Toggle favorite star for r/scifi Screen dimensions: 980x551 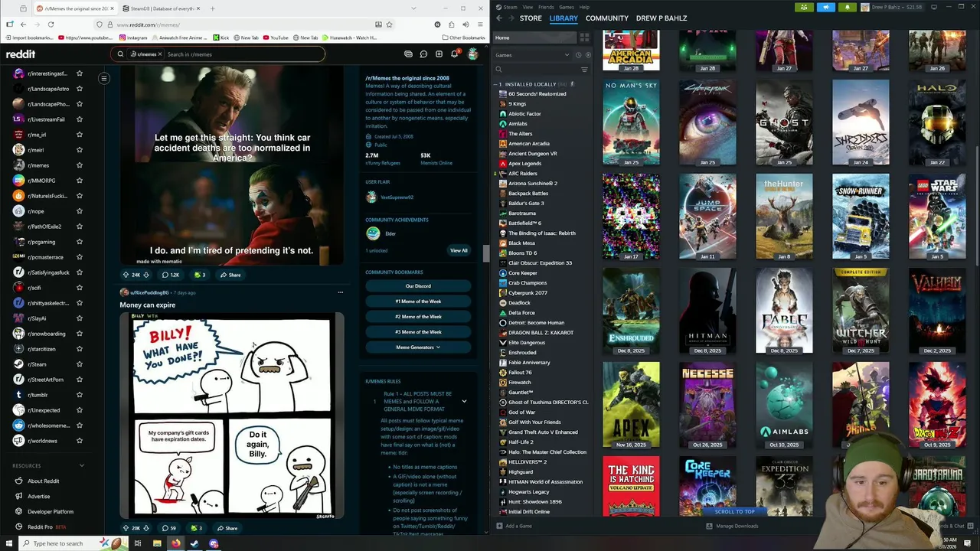pyautogui.click(x=79, y=288)
